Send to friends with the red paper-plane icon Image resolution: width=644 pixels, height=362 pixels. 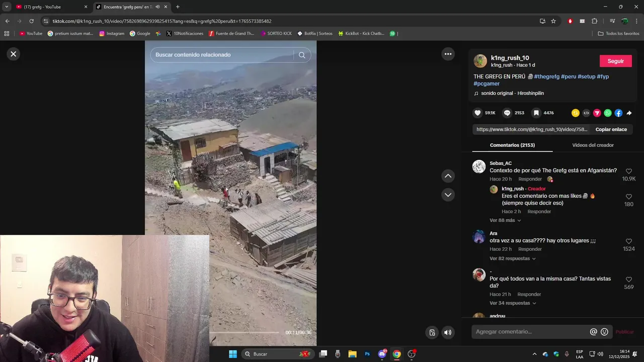(x=597, y=113)
